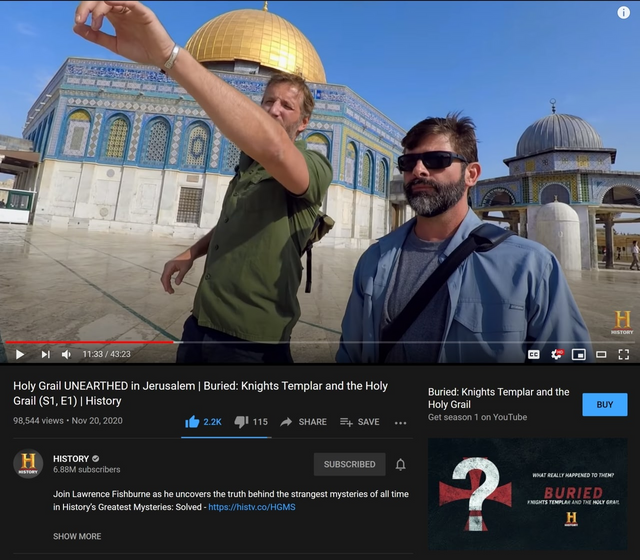Click the video title Holy Grail UNEARTHED
Screen dimensions: 640x560
coord(200,393)
